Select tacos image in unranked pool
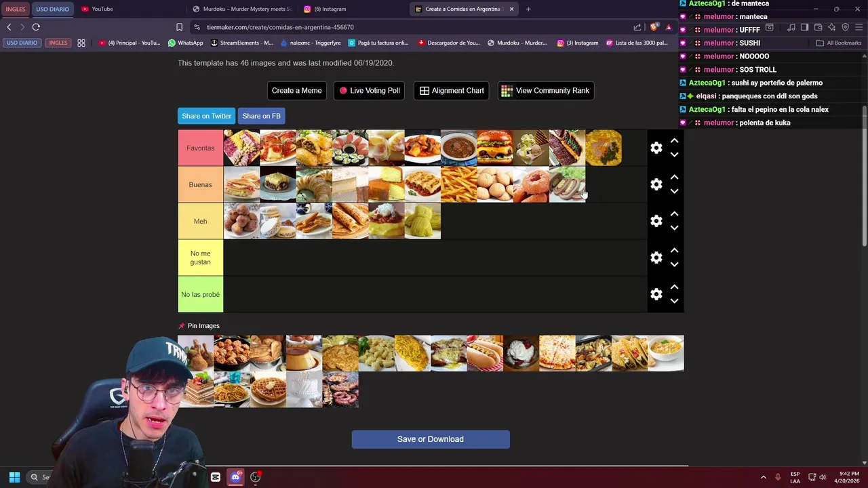 click(629, 353)
